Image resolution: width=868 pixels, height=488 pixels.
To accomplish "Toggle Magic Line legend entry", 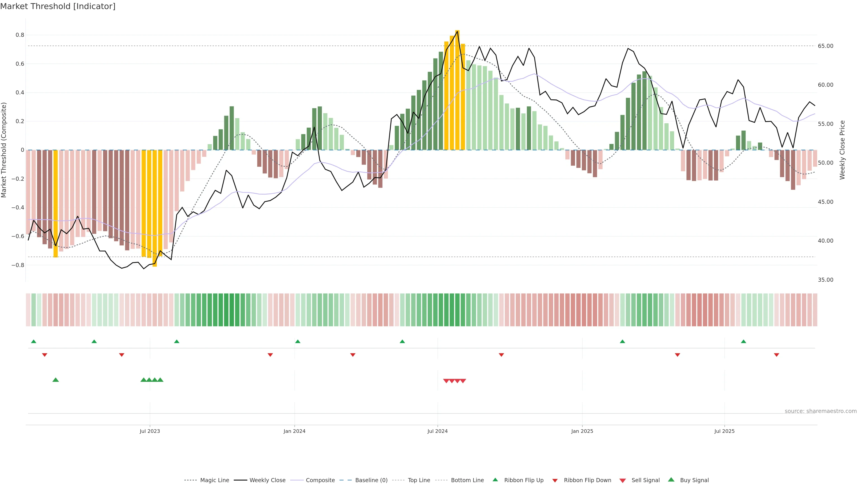I will [214, 480].
